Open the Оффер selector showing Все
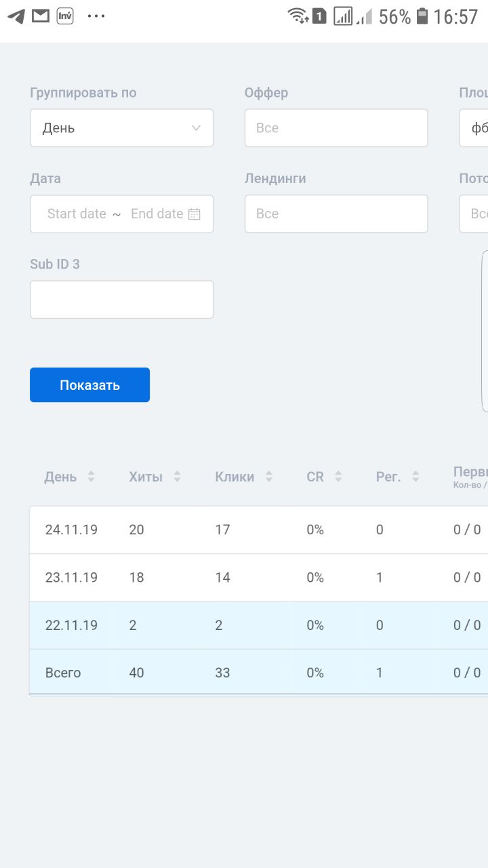 coord(336,128)
